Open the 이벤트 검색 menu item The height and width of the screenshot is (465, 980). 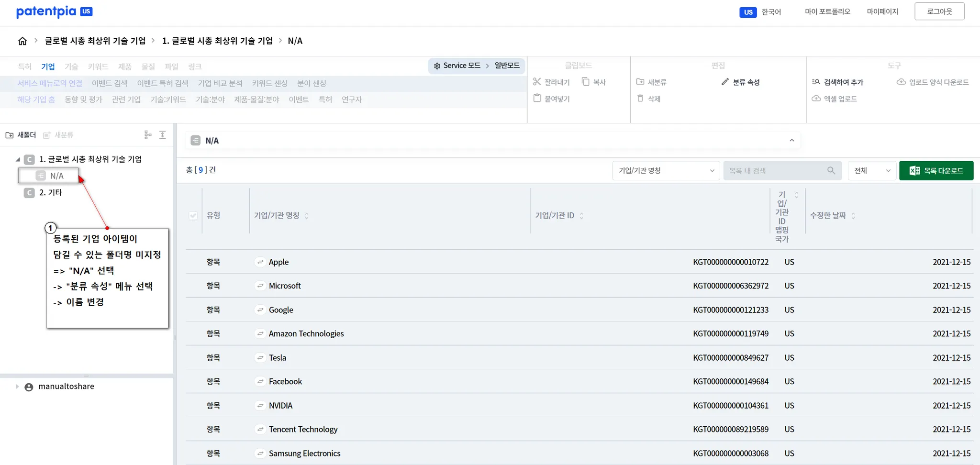pos(110,83)
